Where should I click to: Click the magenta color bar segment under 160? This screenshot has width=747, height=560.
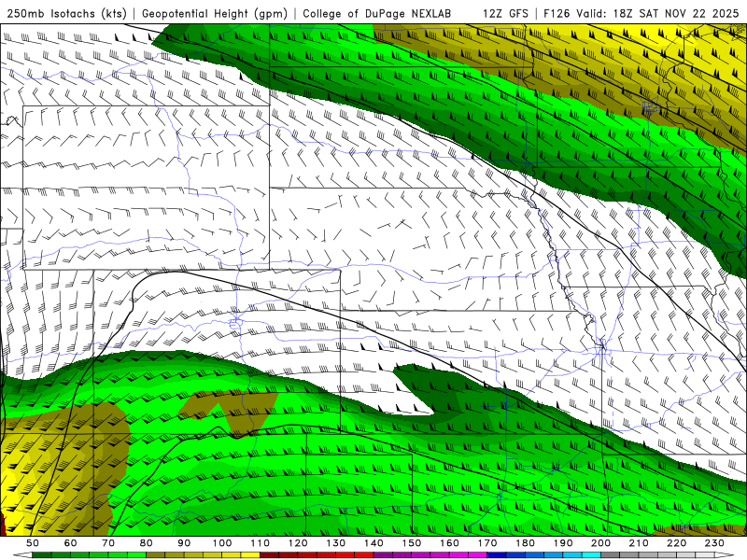458,555
